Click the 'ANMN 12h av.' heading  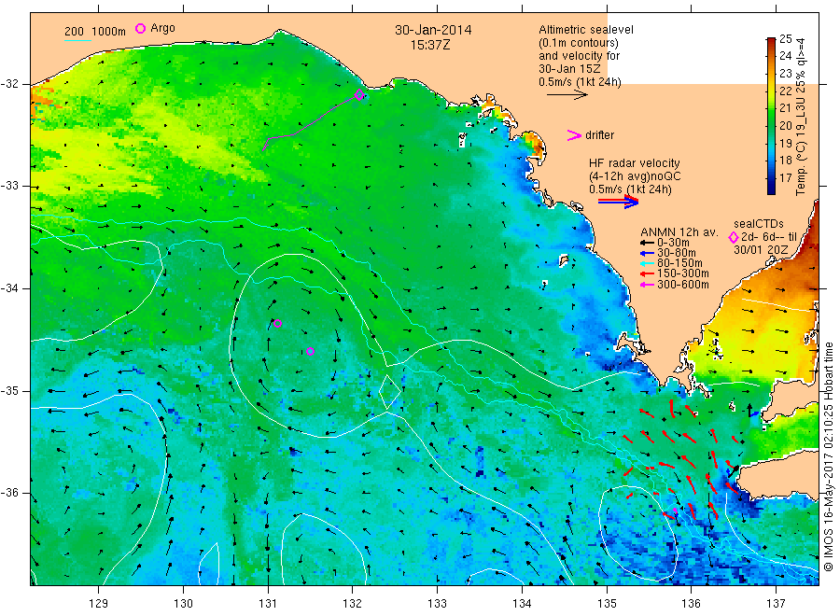coord(679,232)
